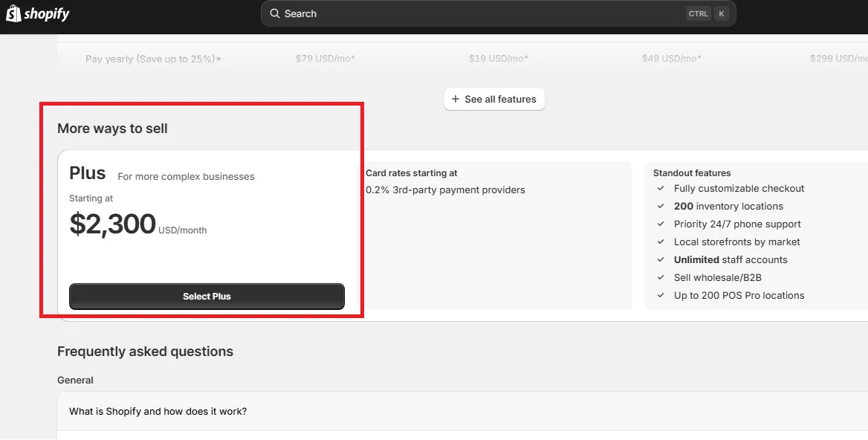Click inside the Search input field
This screenshot has height=440, width=868.
coord(446,13)
